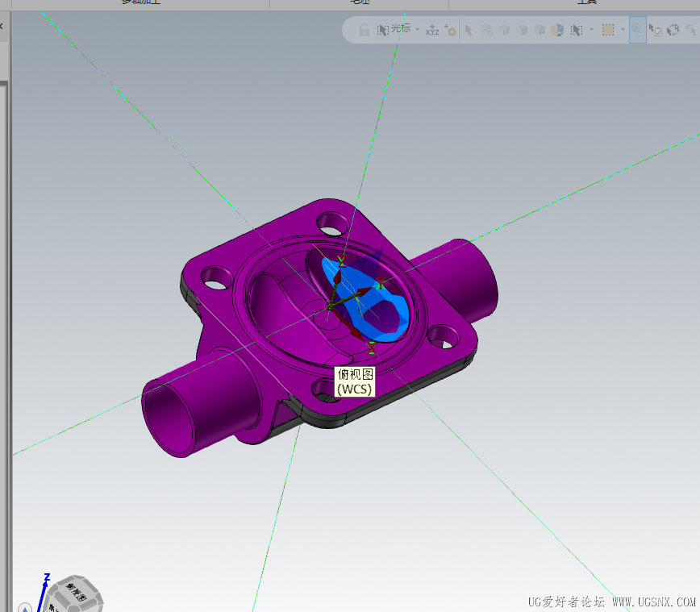
Task: Click the add-point gear icon
Action: point(451,30)
